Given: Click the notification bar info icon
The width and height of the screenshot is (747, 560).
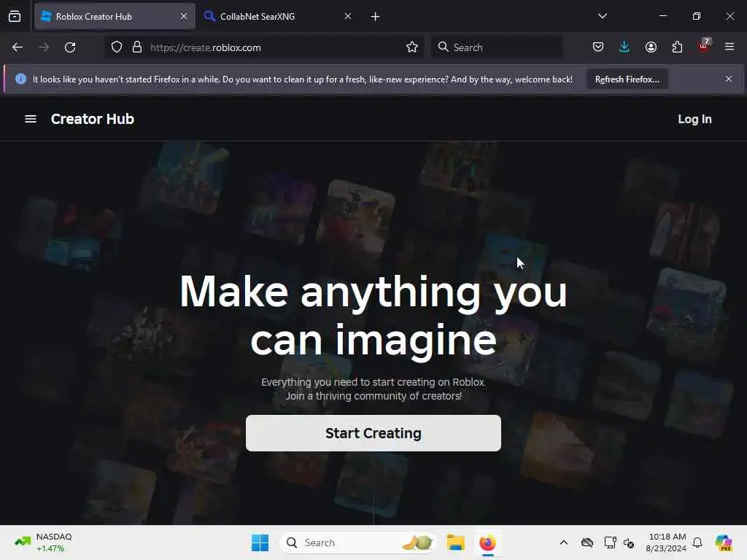Looking at the screenshot, I should (20, 79).
